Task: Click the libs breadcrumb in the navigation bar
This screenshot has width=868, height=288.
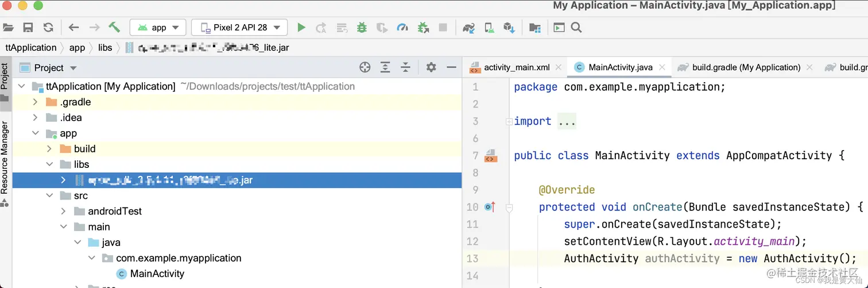Action: pos(105,48)
